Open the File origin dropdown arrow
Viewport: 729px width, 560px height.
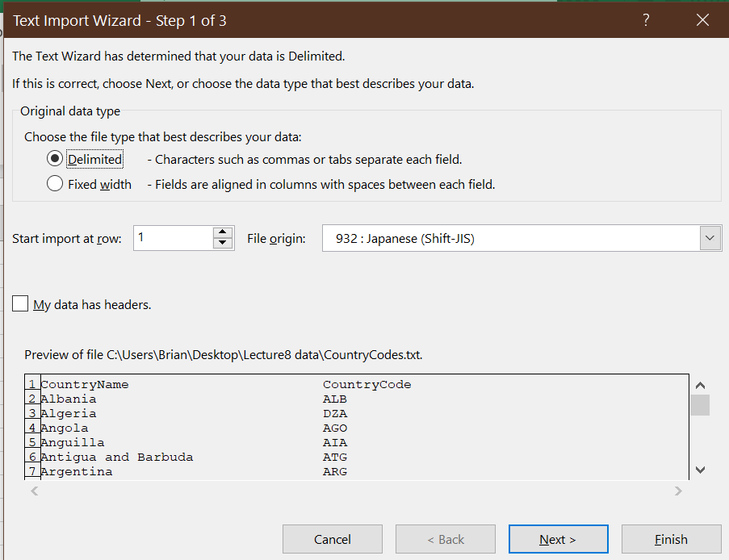point(709,237)
